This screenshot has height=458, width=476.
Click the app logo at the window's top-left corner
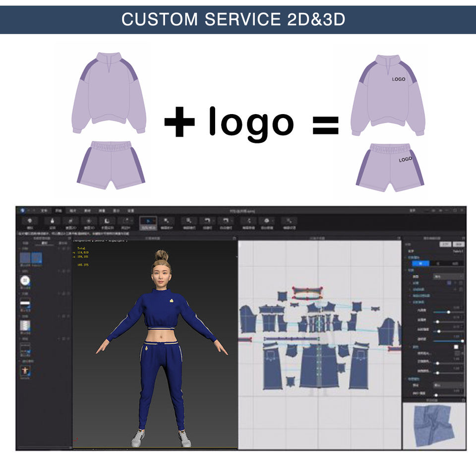(x=22, y=210)
